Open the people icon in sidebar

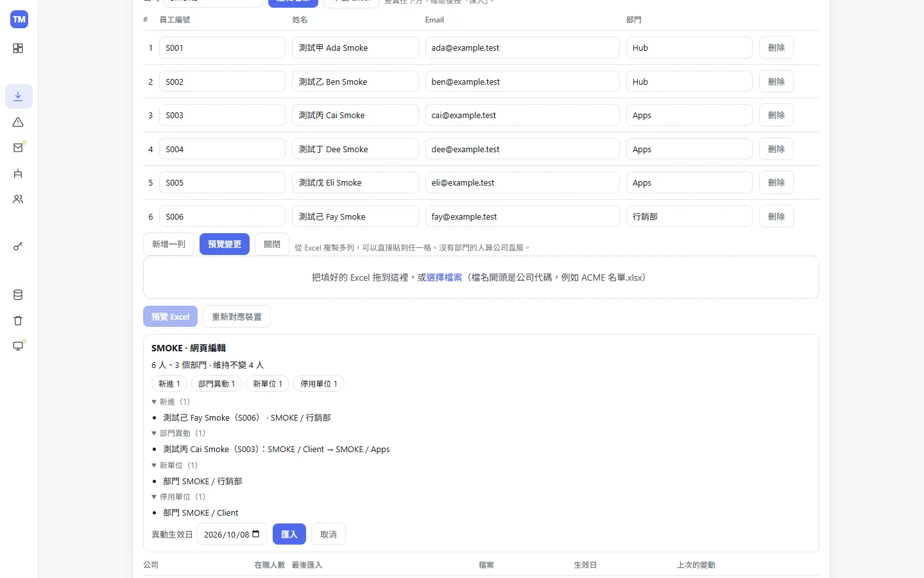(18, 199)
